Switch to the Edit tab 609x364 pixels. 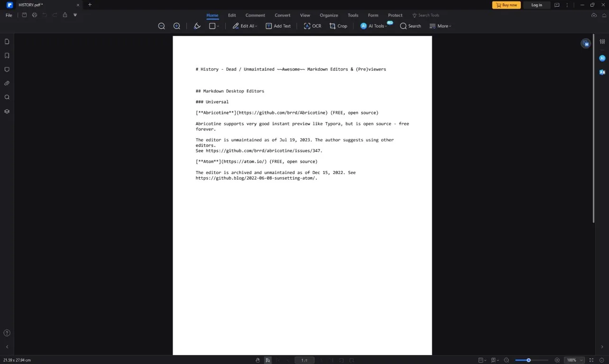232,15
